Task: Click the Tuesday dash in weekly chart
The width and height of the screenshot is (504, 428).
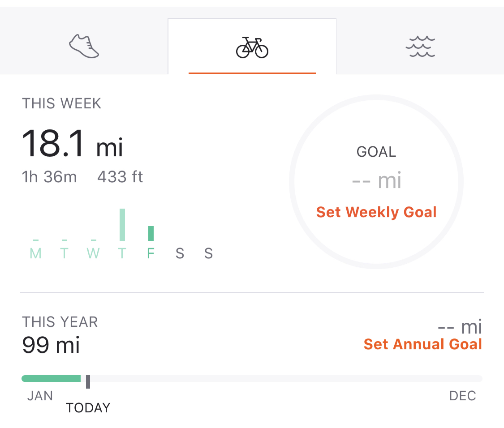Action: tap(65, 240)
